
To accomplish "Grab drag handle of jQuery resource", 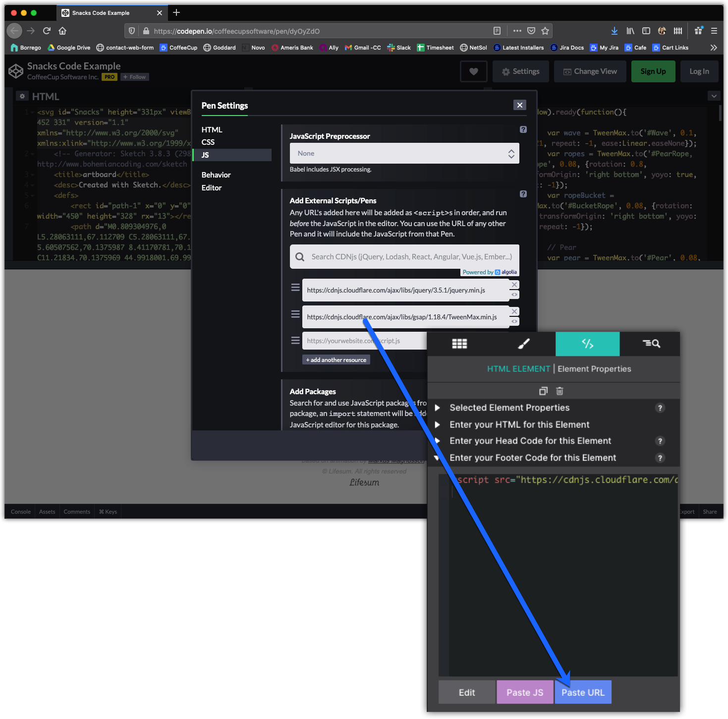I will tap(295, 288).
